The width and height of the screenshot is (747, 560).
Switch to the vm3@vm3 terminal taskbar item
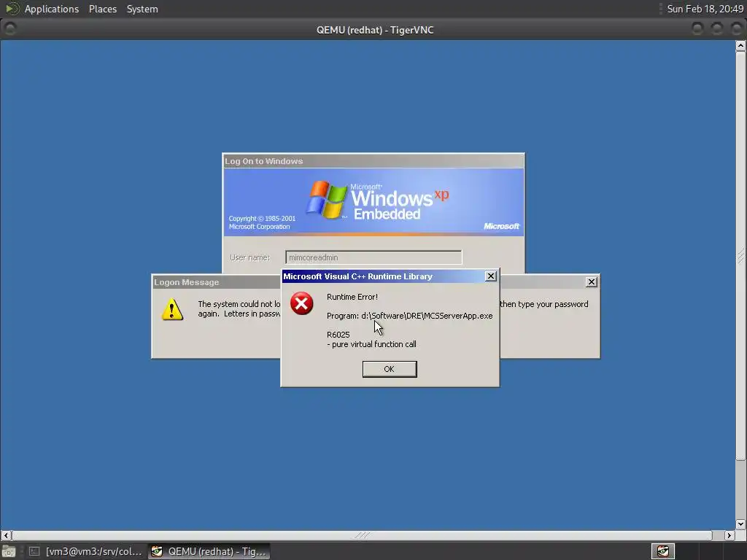(86, 551)
